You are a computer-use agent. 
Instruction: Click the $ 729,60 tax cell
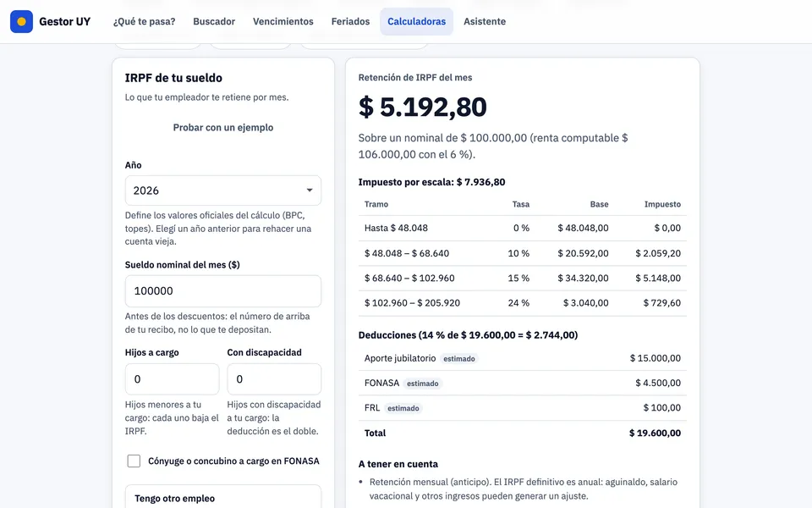[661, 303]
